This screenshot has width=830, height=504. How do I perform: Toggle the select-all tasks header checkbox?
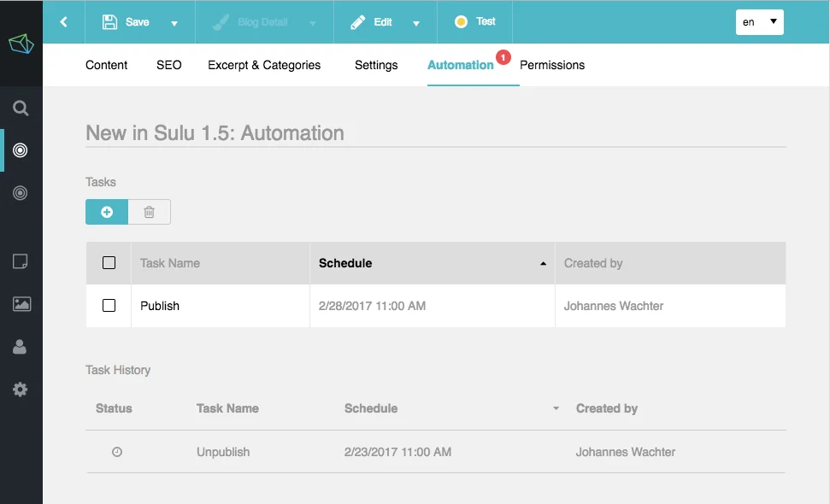click(x=109, y=263)
